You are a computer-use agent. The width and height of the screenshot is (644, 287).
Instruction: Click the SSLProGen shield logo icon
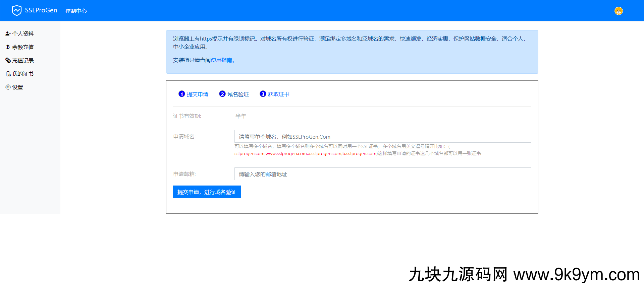coord(16,11)
